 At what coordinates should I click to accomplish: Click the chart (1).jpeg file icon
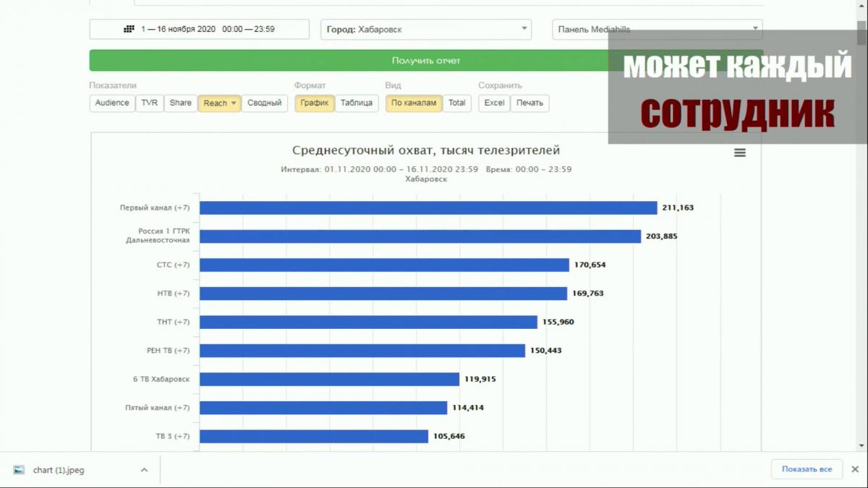point(20,470)
